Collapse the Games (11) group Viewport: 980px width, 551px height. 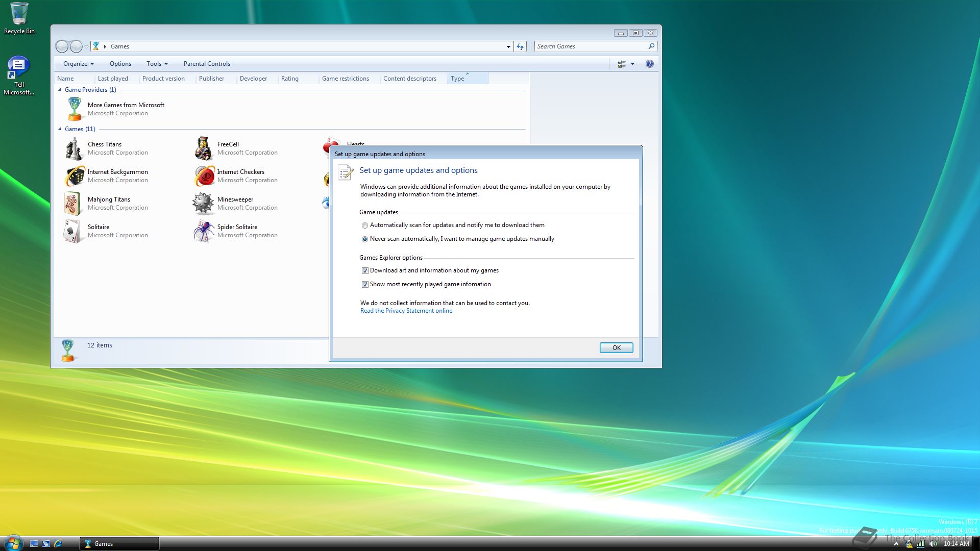(60, 129)
